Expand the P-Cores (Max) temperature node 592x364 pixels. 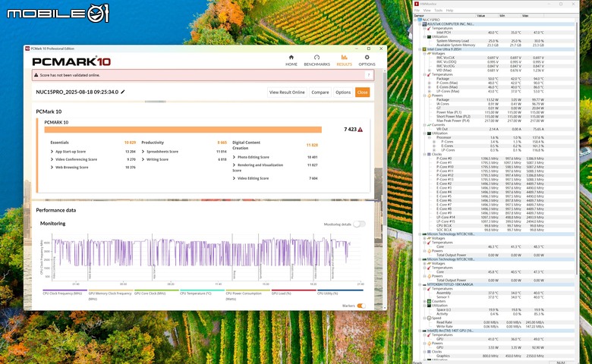tap(429, 83)
